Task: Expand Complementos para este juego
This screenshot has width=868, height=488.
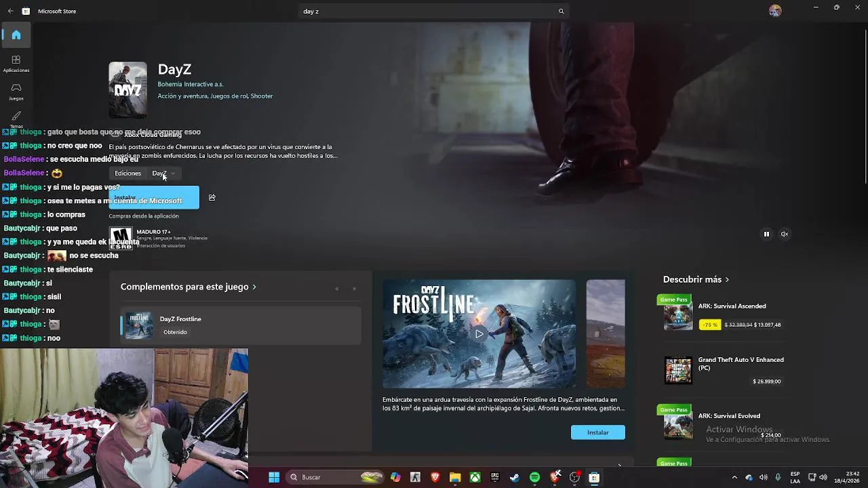Action: click(x=189, y=287)
